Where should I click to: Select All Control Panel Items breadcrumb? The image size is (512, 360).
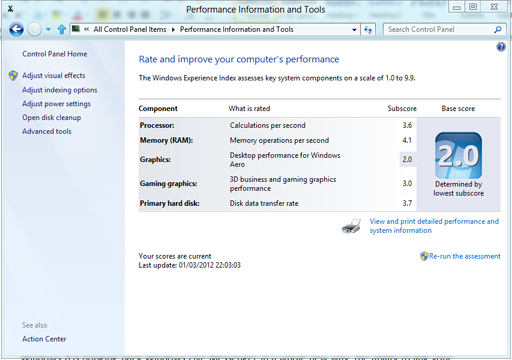130,29
